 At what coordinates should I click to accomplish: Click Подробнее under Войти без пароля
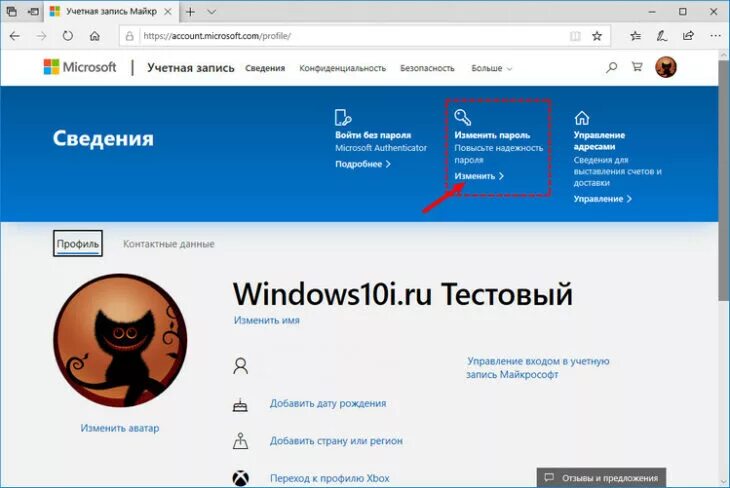pos(363,164)
